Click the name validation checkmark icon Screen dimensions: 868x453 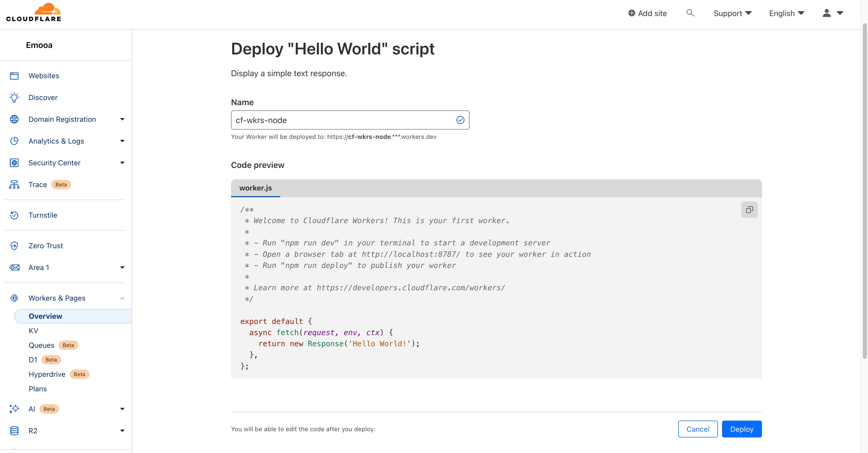click(x=460, y=120)
